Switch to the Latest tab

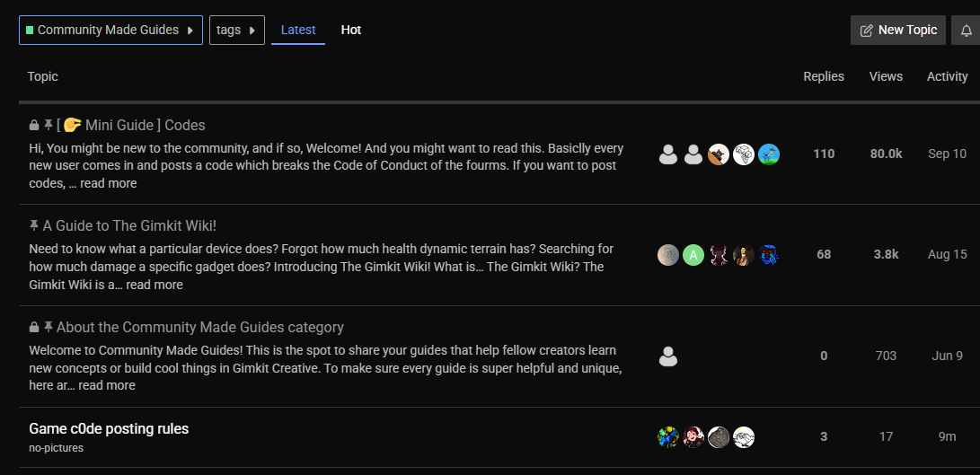298,30
